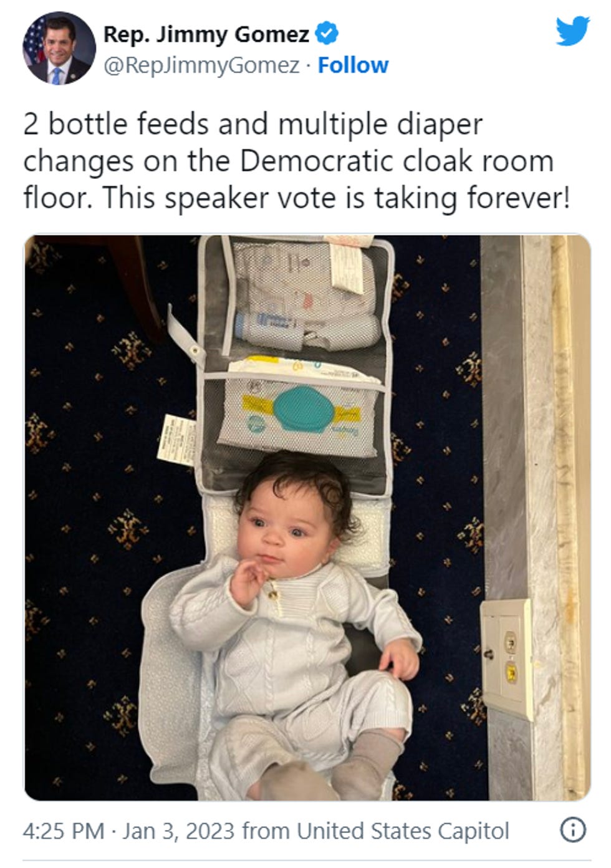Viewport: 611px width, 868px height.
Task: Expand the baby photo attached to tweet
Action: [307, 518]
